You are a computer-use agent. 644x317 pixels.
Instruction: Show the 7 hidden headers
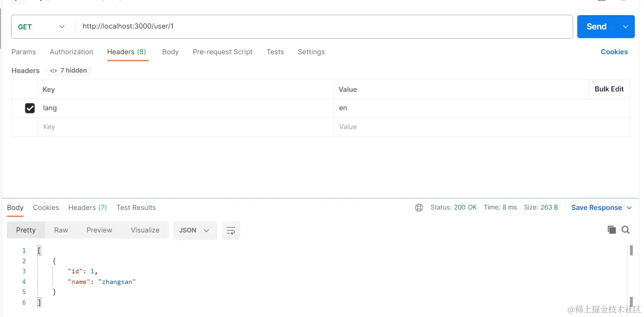pyautogui.click(x=69, y=70)
